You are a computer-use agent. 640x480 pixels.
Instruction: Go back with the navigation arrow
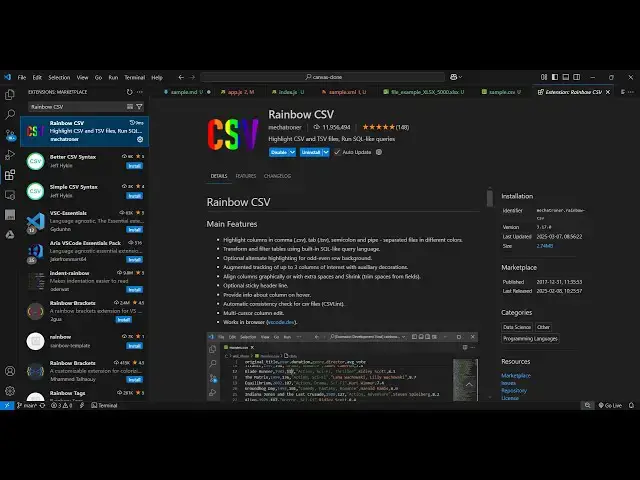click(181, 77)
